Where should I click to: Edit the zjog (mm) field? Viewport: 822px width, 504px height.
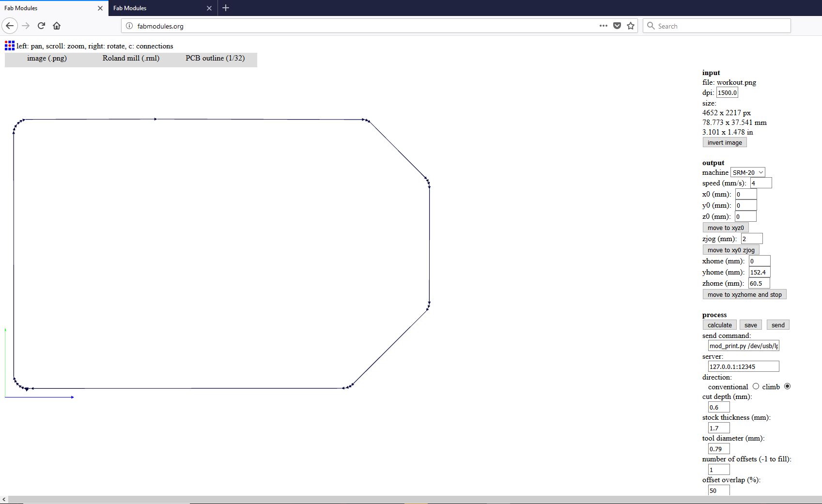point(752,239)
